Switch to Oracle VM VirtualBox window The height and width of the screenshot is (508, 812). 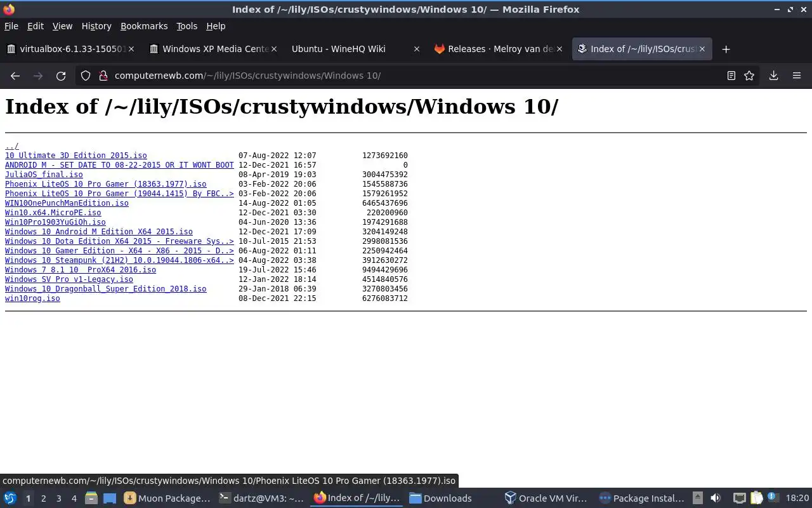coord(547,498)
